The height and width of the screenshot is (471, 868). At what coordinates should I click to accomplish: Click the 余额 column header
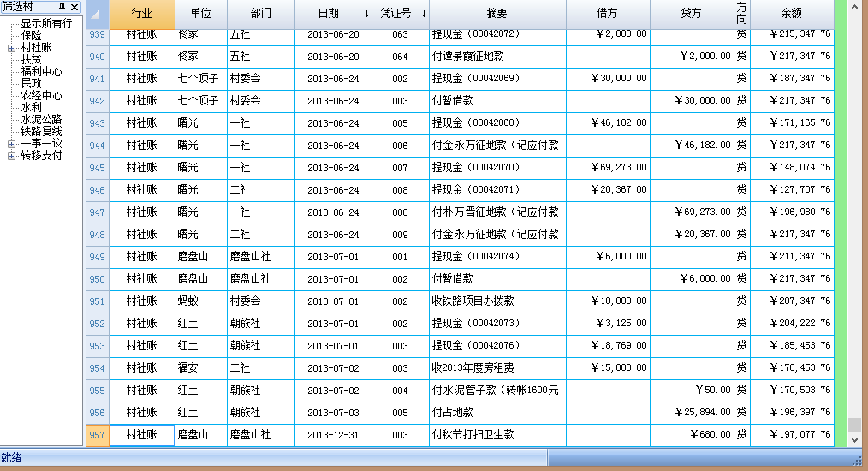pyautogui.click(x=791, y=14)
